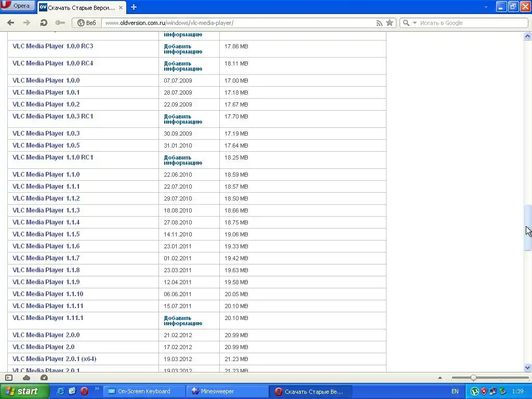The height and width of the screenshot is (399, 532).
Task: Click Добавить информацию for 1.11.1
Action: 183,321
